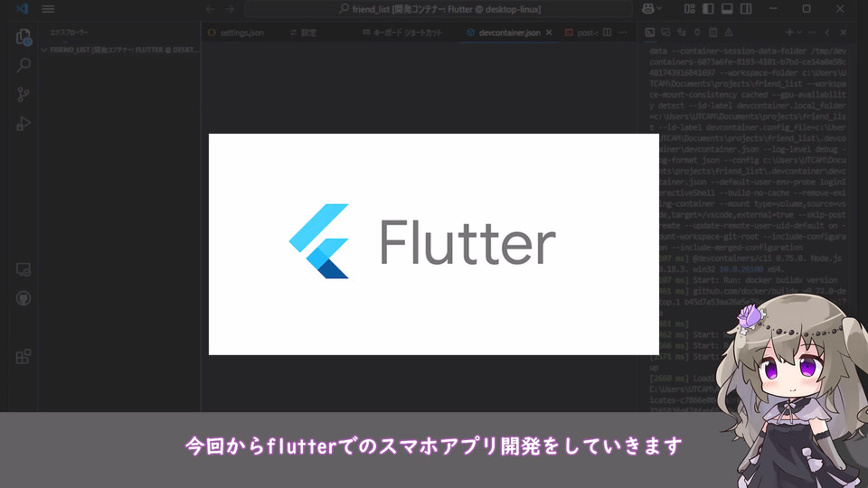Toggle the primary side bar visibility
Viewport: 868px width, 488px height.
pos(708,9)
